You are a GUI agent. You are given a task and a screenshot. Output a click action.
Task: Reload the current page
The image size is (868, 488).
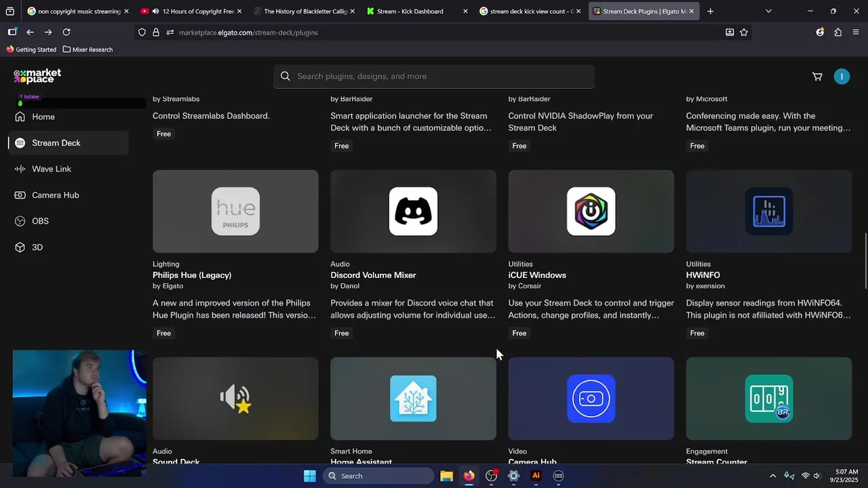coord(66,32)
